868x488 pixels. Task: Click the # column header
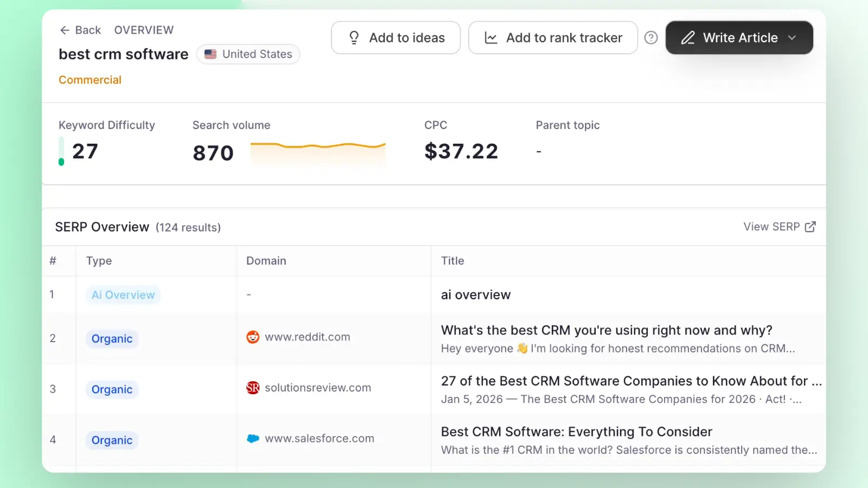(53, 261)
